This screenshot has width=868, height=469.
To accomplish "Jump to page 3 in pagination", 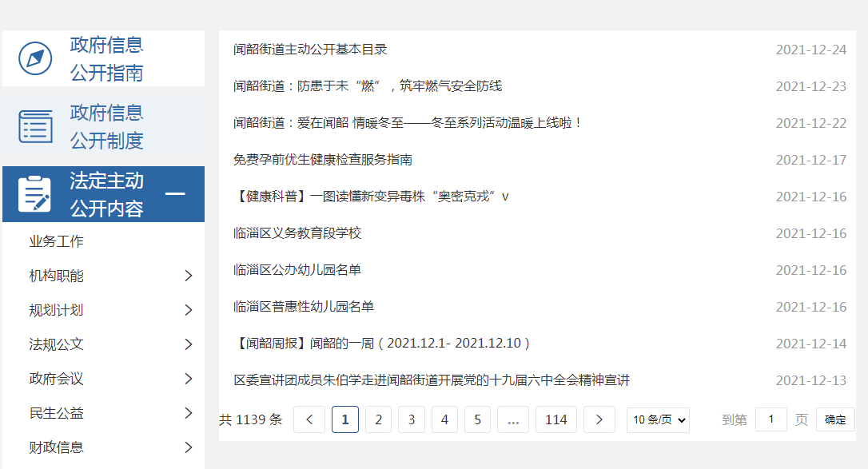I will pyautogui.click(x=412, y=419).
